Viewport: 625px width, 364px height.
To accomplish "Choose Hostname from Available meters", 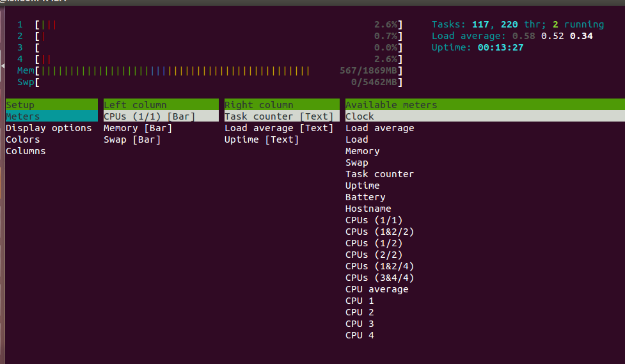I will (368, 209).
